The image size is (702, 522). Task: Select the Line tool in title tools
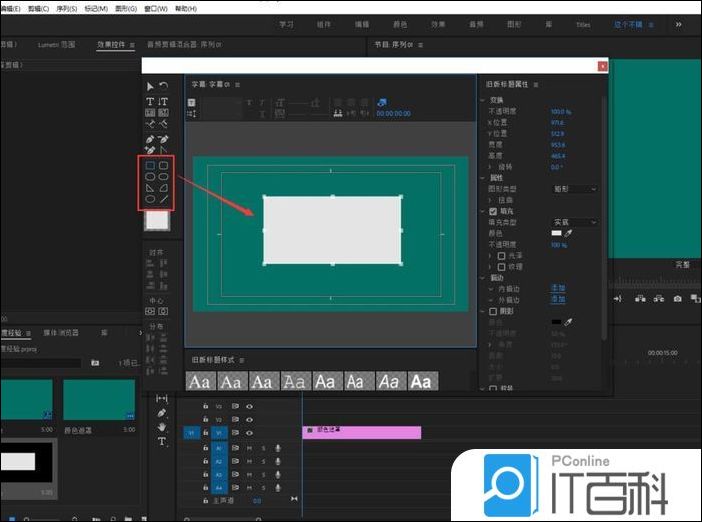[163, 198]
